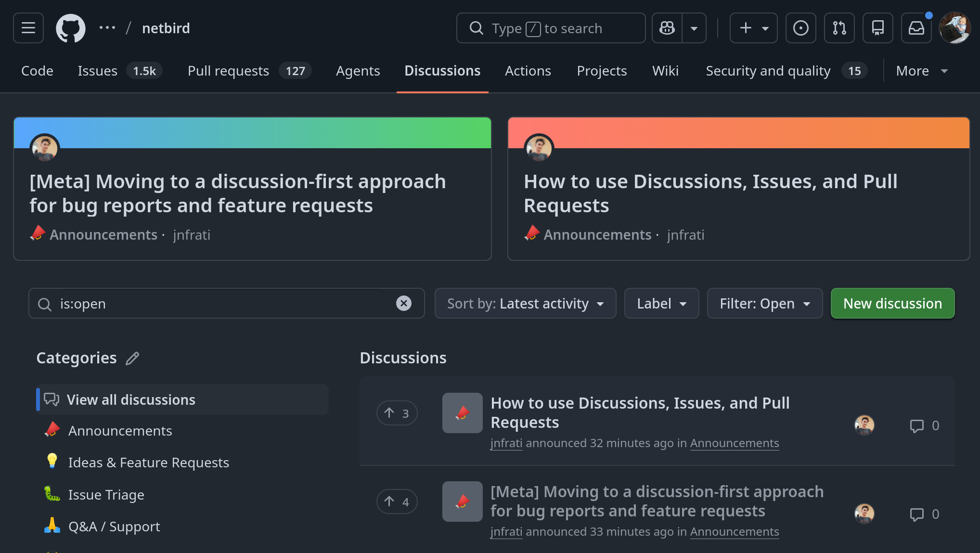Select the Issue Triage category
The image size is (980, 553).
point(182,495)
